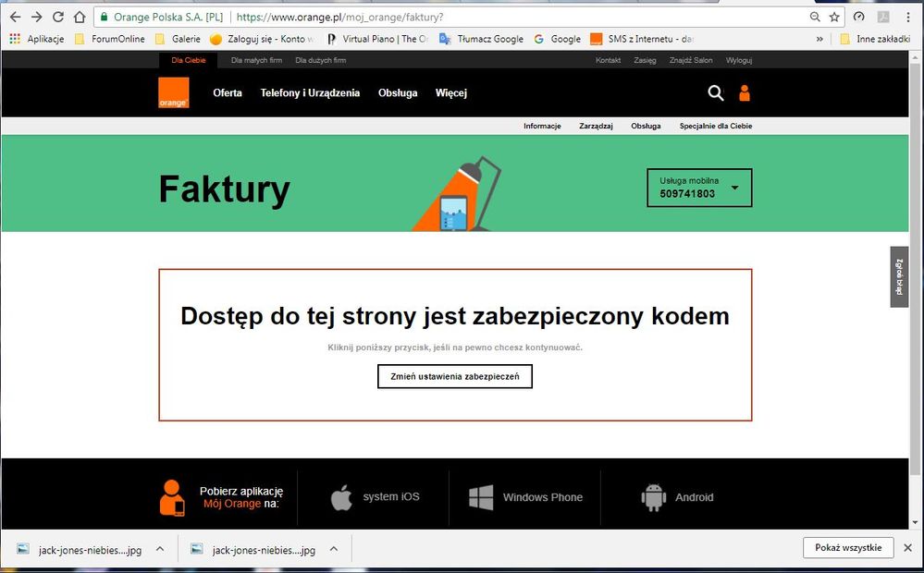Expand the jack-jones-niebies download chevron
Image resolution: width=924 pixels, height=573 pixels.
(x=158, y=548)
